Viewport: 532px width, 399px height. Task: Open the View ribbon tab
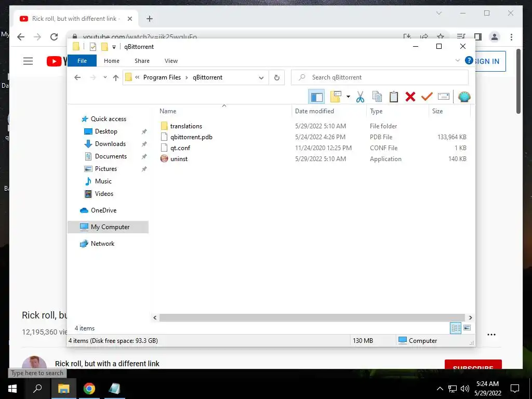(x=171, y=61)
